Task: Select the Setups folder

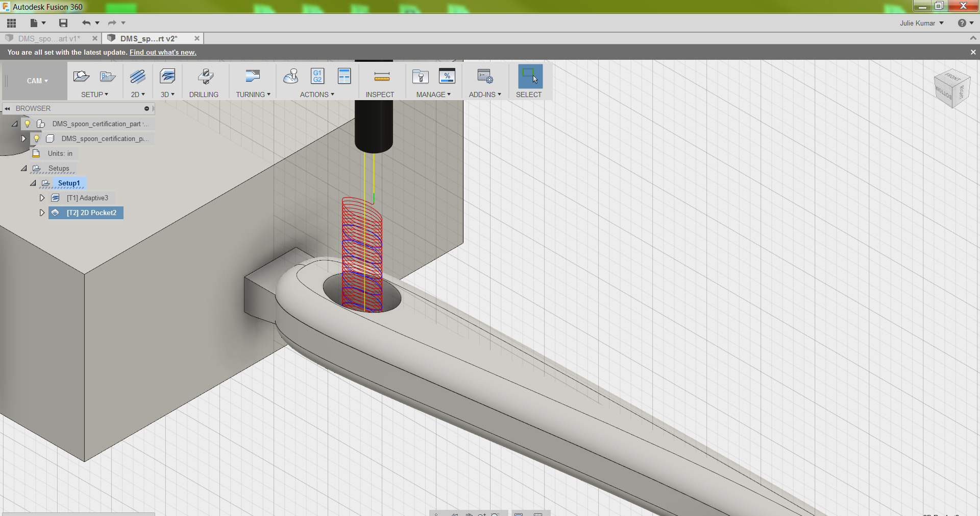Action: (59, 168)
